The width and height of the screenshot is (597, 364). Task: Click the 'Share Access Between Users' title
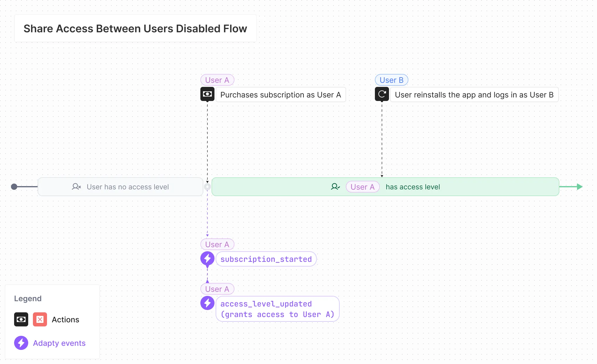[135, 28]
